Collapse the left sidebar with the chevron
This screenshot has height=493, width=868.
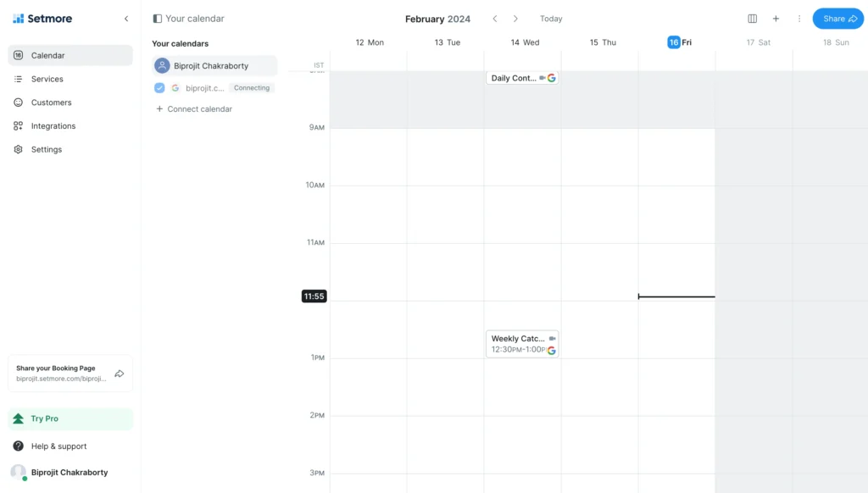click(x=126, y=18)
